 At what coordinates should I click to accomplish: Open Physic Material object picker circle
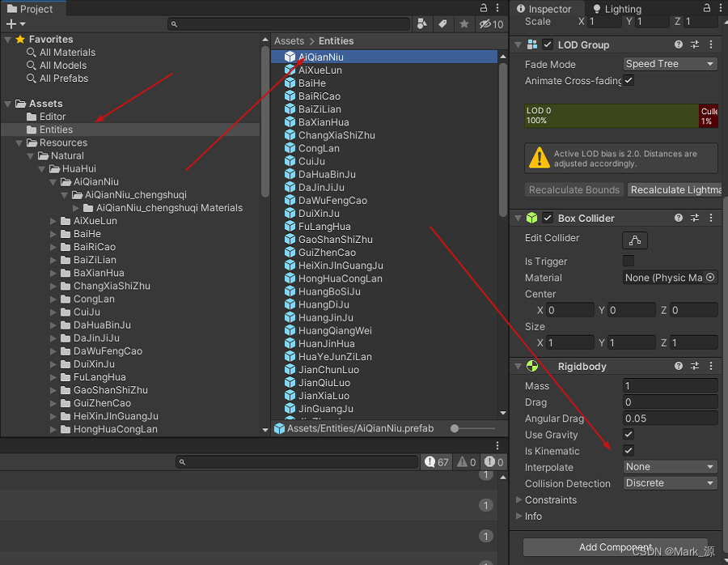[710, 278]
